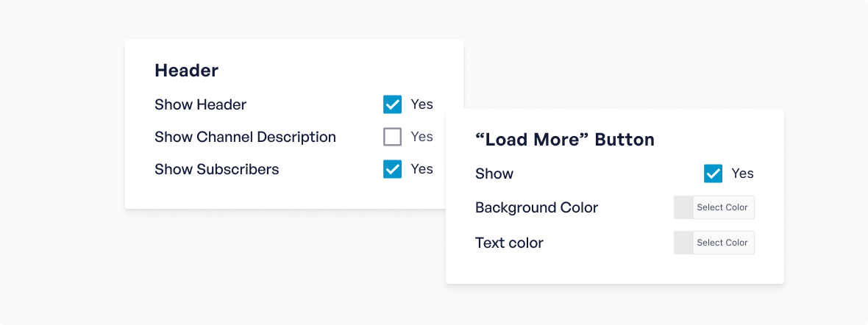
Task: Click the Yes label beside Show Subscribers
Action: [421, 169]
